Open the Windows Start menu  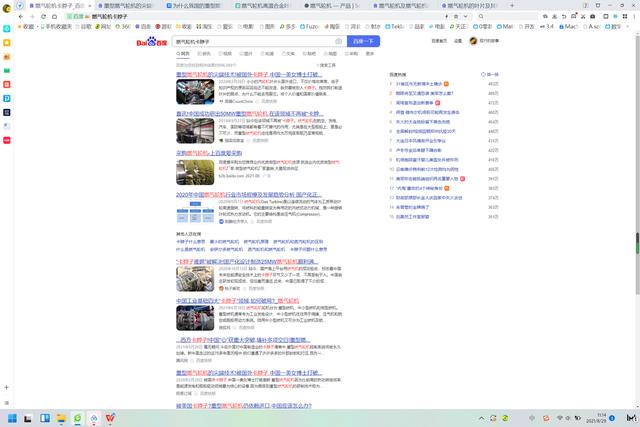click(x=12, y=418)
